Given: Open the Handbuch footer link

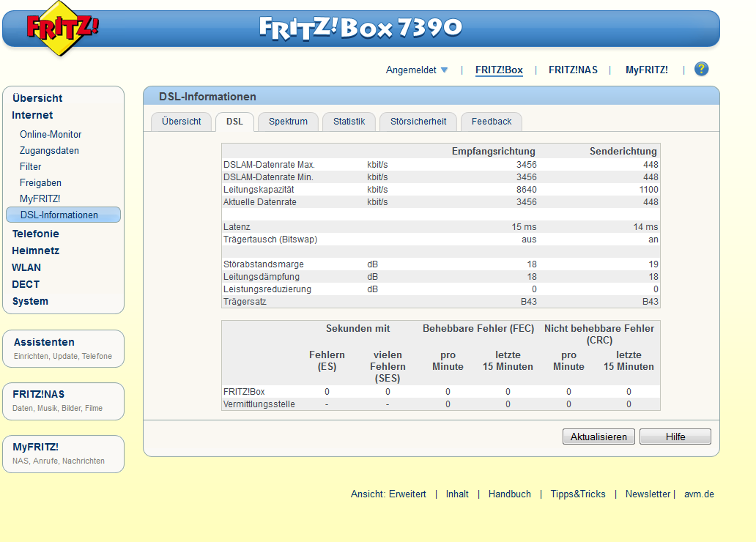Looking at the screenshot, I should 510,494.
